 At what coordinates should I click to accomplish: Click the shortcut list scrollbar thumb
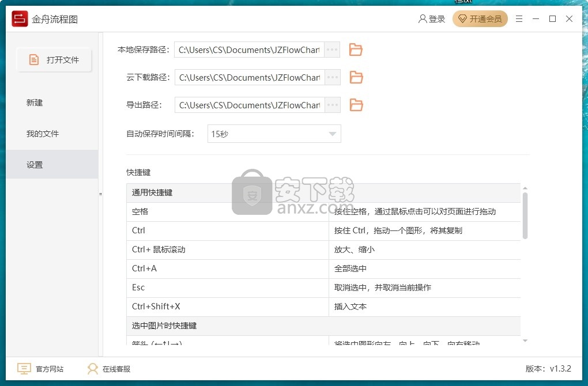(x=525, y=215)
